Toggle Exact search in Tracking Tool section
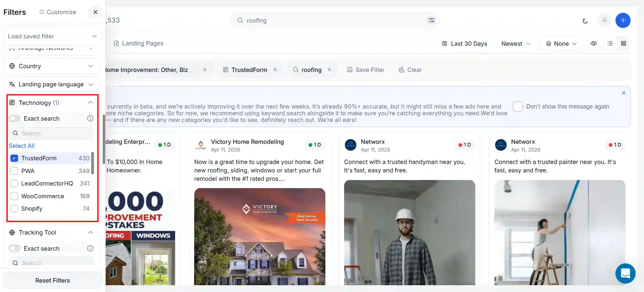This screenshot has height=292, width=644. 15,249
